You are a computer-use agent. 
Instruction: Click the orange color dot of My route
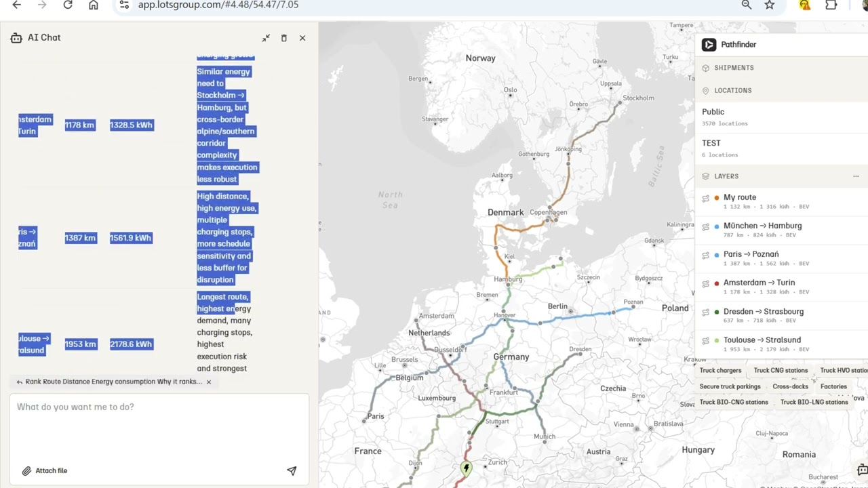pyautogui.click(x=717, y=198)
